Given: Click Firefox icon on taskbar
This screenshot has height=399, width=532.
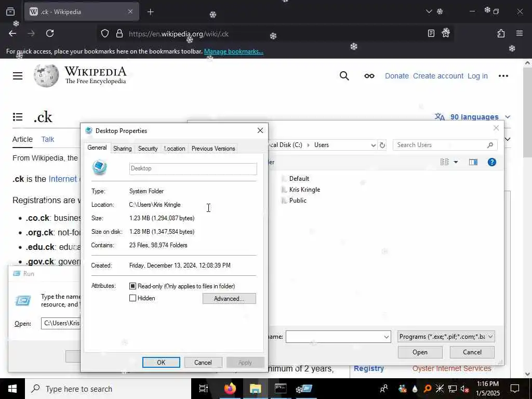Looking at the screenshot, I should tap(230, 389).
